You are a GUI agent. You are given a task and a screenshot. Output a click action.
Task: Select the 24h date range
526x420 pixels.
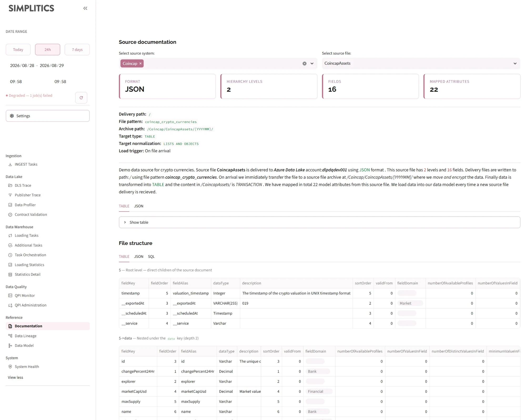48,50
